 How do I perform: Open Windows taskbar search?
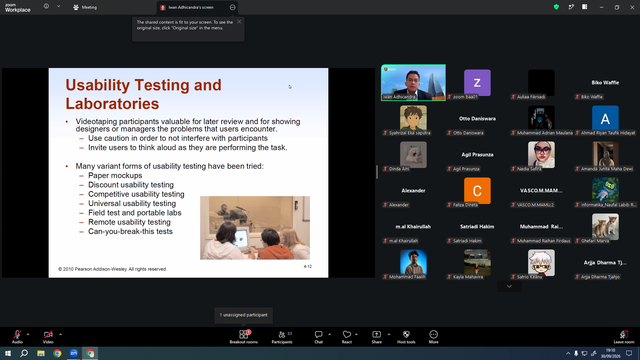(24, 353)
